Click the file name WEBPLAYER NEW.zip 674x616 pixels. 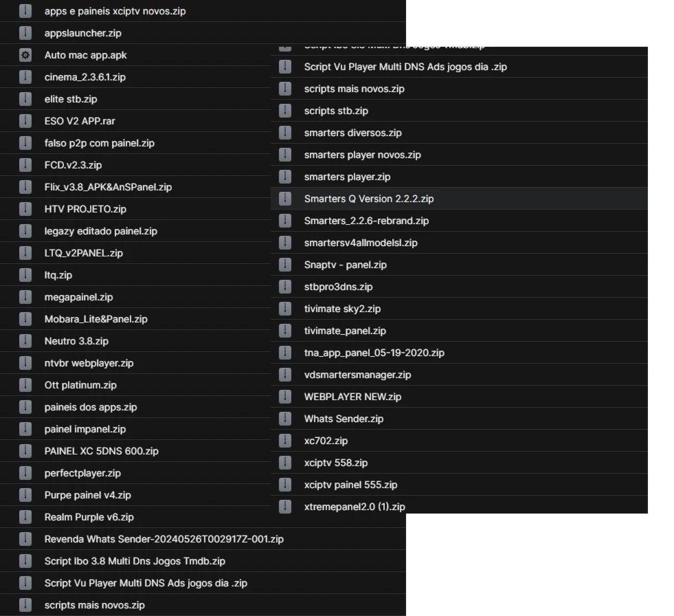pyautogui.click(x=352, y=397)
